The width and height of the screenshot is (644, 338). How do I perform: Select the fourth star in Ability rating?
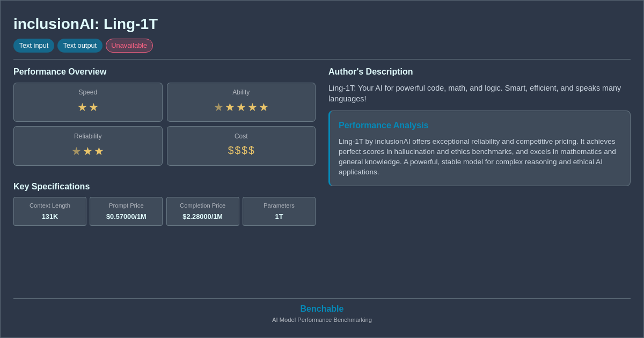click(x=252, y=107)
